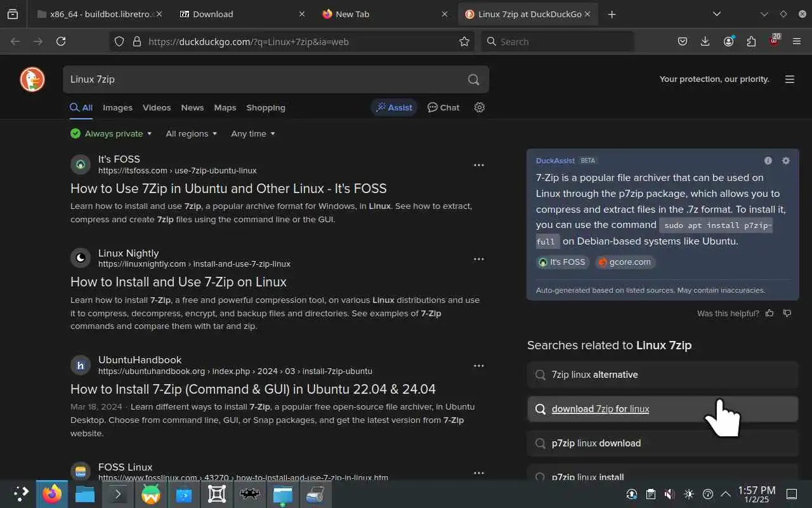Submit search with magnifier icon
Screen dimensions: 812x508
[x=473, y=79]
